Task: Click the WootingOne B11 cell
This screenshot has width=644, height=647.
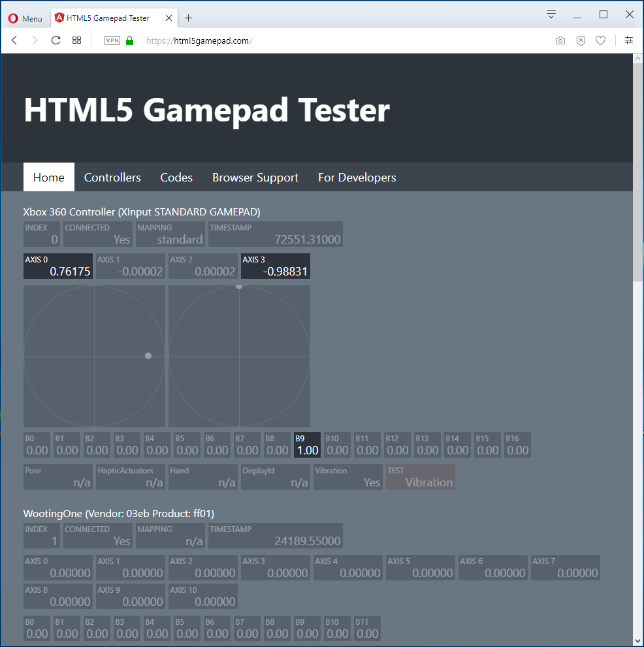Action: [x=367, y=628]
